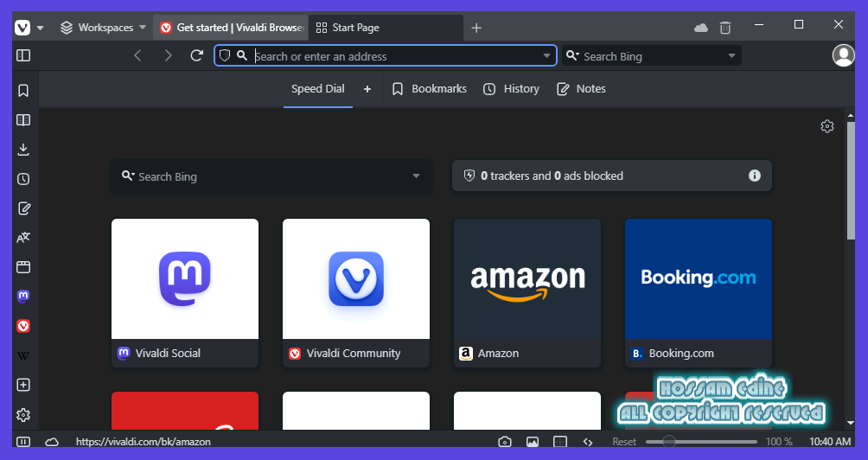
Task: Open the user profile avatar
Action: (843, 55)
